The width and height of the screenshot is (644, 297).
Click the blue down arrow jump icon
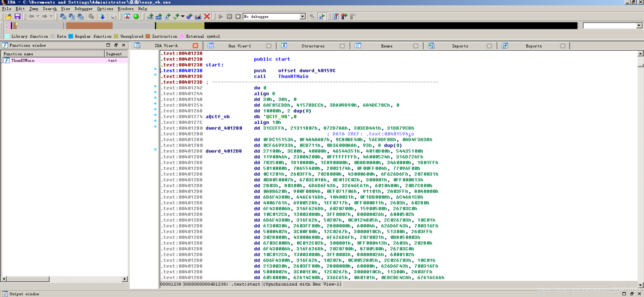102,17
